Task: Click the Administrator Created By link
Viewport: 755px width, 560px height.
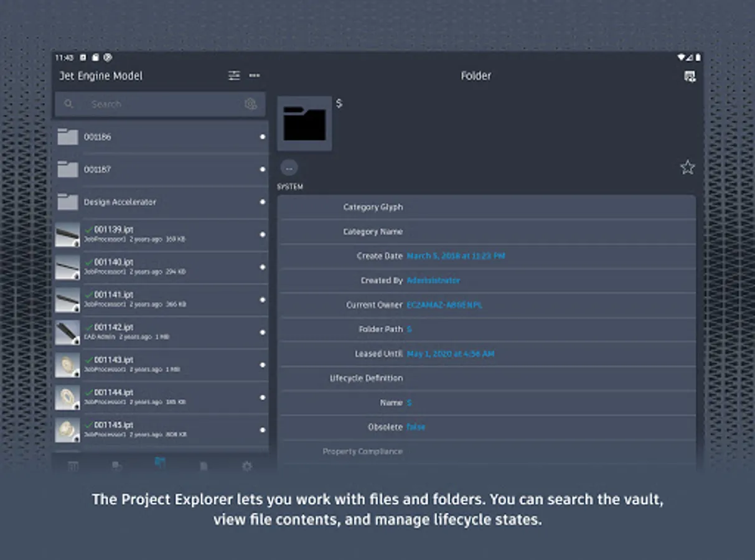Action: click(x=433, y=281)
